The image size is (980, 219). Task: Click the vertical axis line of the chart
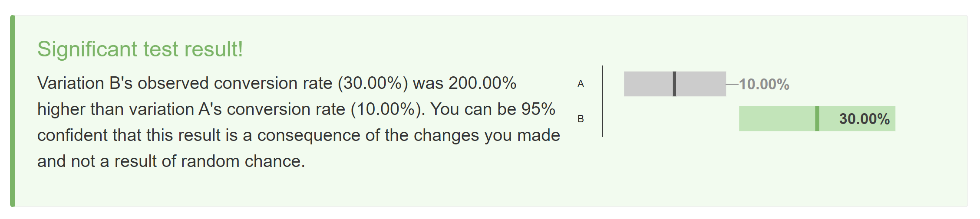602,101
